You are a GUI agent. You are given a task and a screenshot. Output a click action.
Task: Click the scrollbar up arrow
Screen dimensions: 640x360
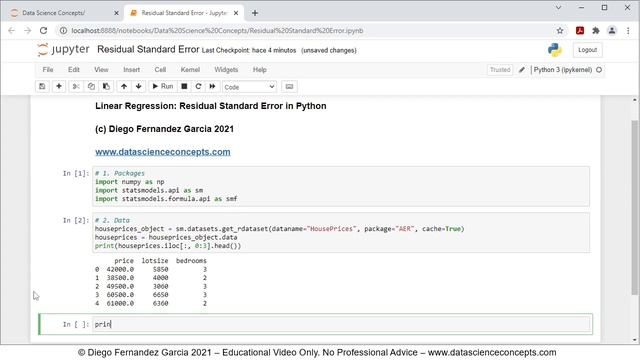click(x=634, y=100)
